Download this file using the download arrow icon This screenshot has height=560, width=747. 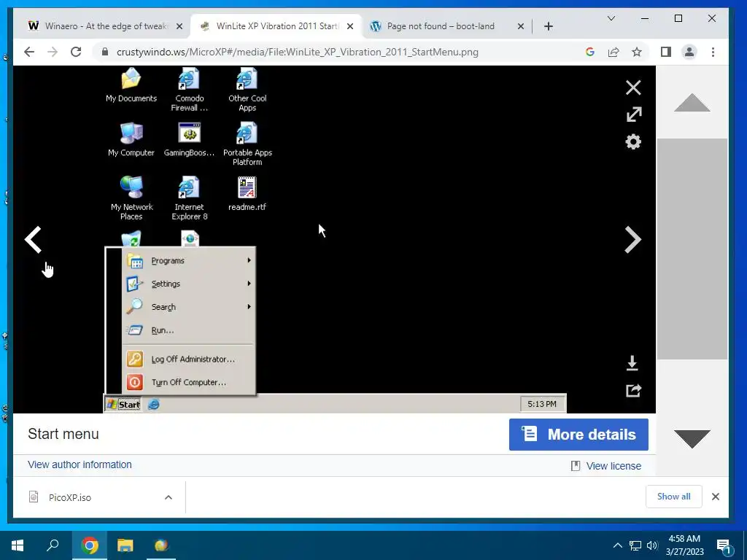pyautogui.click(x=632, y=363)
